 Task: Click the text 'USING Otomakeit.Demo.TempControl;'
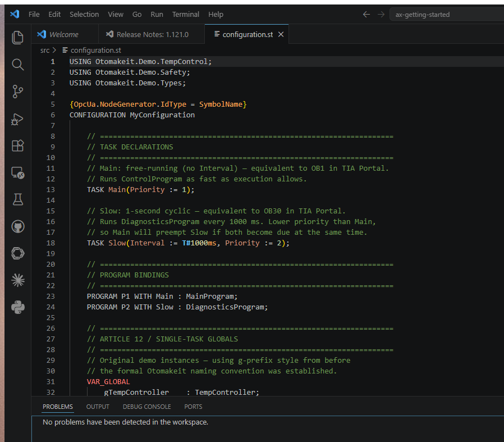coord(140,61)
